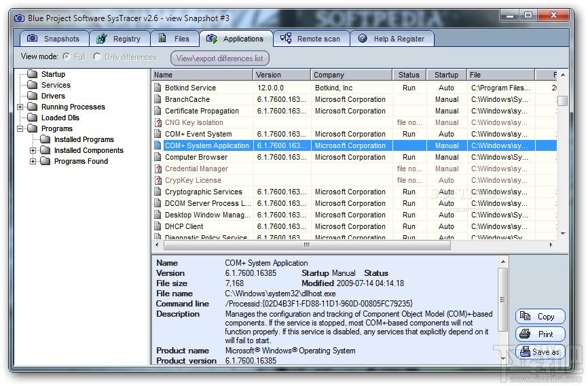Sort the list by Company column header
Image resolution: width=588 pixels, height=386 pixels.
pos(351,75)
